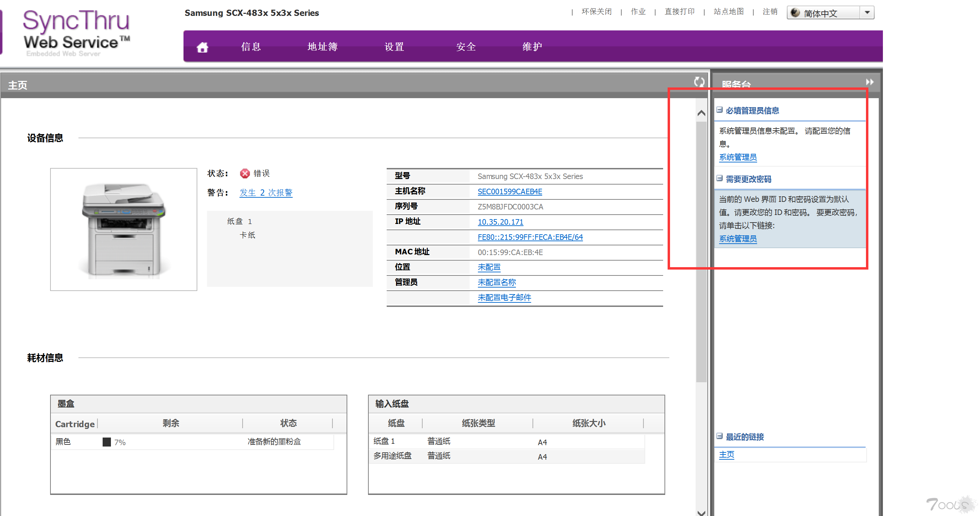Click the globe icon in language selector
This screenshot has height=516, width=980.
coord(795,13)
